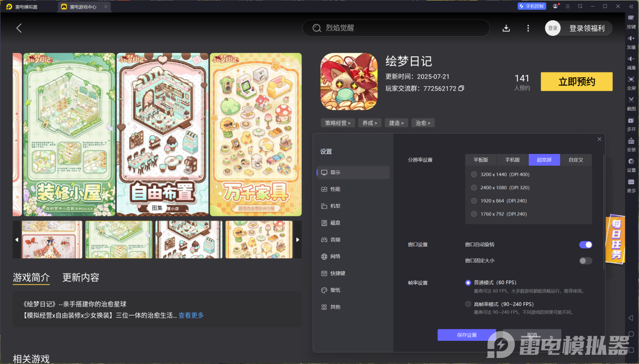This screenshot has height=364, width=639.
Task: Install APK with 安装 icon
Action: tap(631, 144)
